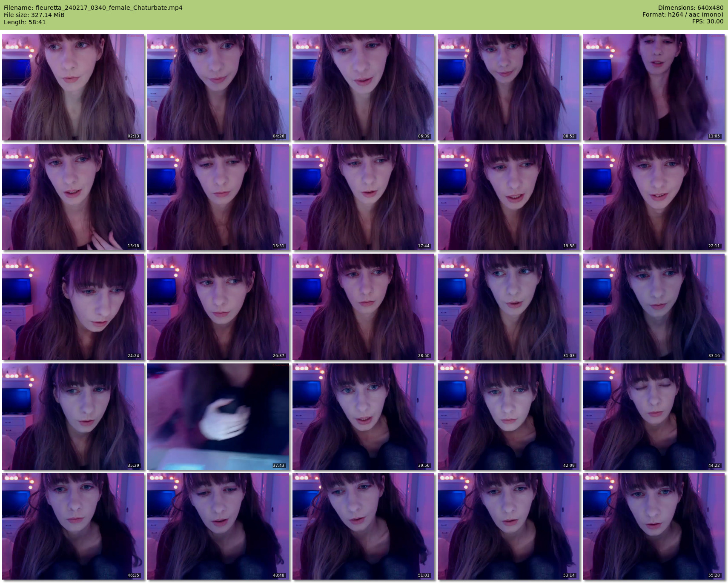The height and width of the screenshot is (583, 728).
Task: Open the thumbnail at 28:50
Action: pyautogui.click(x=364, y=307)
